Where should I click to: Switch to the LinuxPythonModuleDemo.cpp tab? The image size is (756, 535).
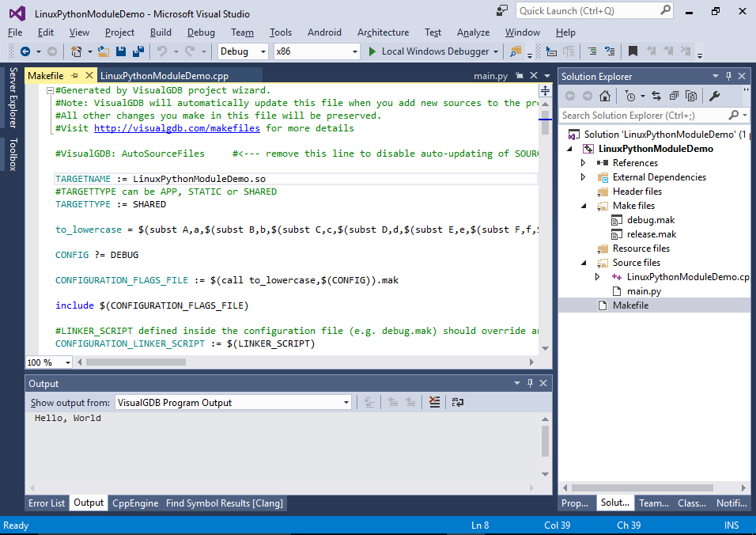tap(164, 76)
